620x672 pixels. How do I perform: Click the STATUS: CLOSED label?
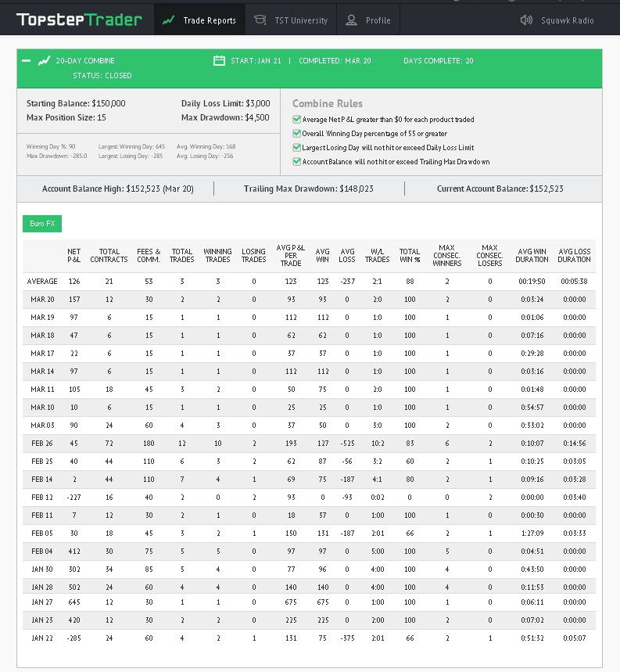tap(102, 75)
